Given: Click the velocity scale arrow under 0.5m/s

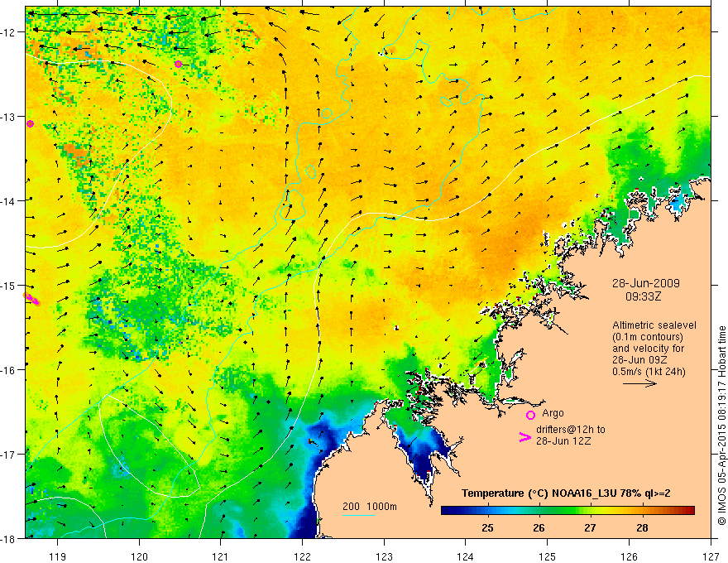Looking at the screenshot, I should pos(639,383).
